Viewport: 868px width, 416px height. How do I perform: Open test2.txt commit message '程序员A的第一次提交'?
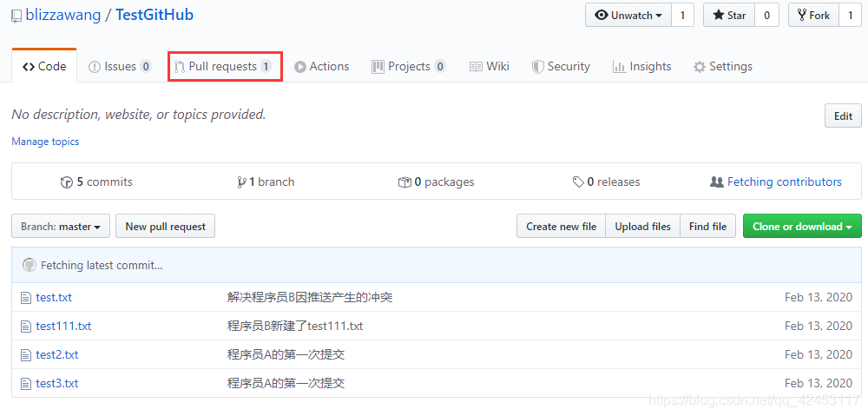286,354
